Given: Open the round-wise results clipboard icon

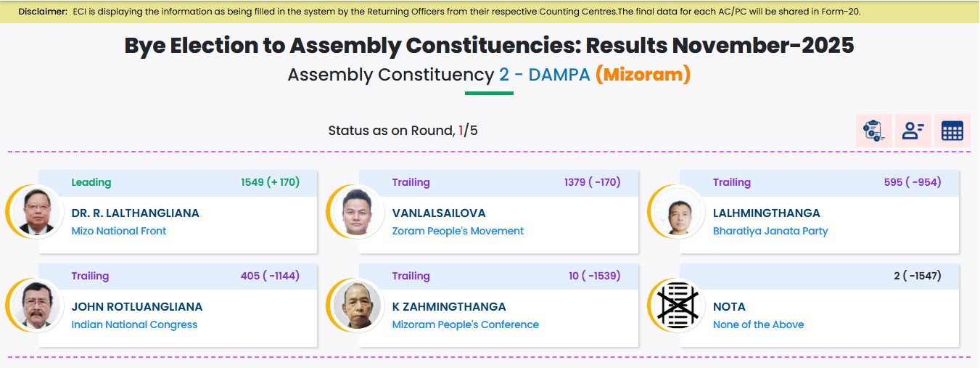Looking at the screenshot, I should 873,131.
